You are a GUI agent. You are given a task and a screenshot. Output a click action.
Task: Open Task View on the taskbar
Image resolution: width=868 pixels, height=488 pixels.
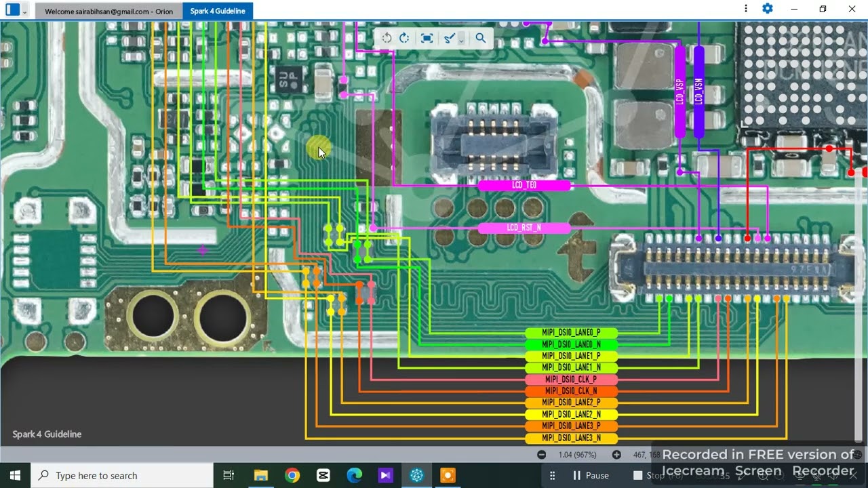(x=229, y=475)
